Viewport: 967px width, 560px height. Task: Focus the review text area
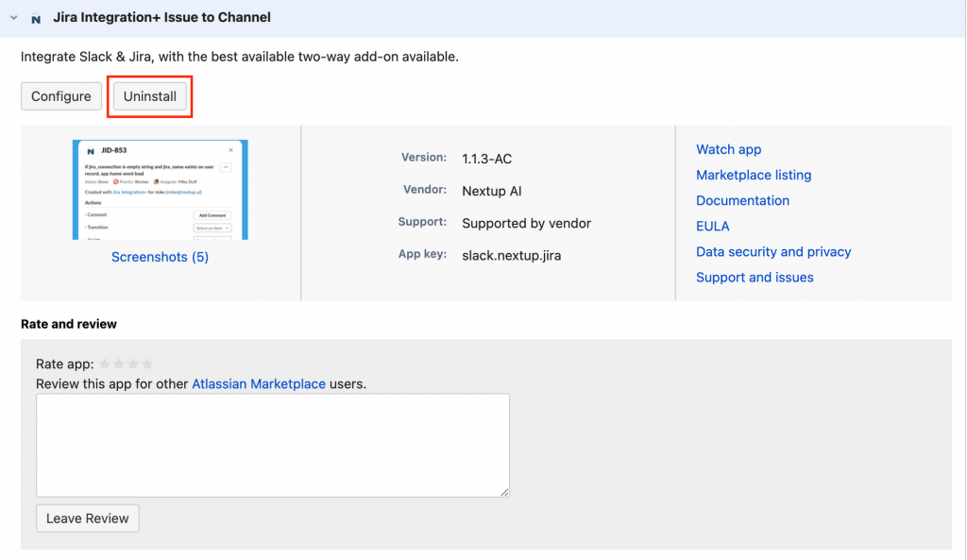pyautogui.click(x=273, y=446)
